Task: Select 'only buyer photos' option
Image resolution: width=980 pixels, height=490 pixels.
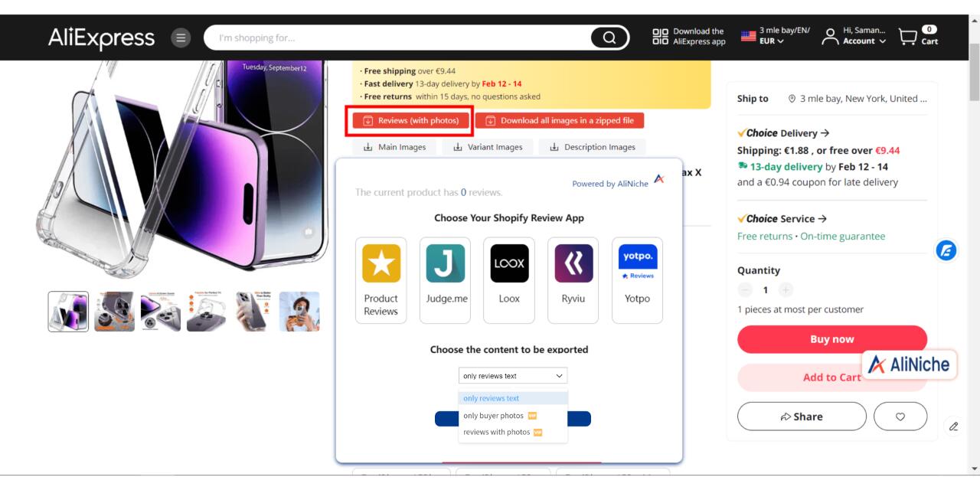Action: click(513, 416)
